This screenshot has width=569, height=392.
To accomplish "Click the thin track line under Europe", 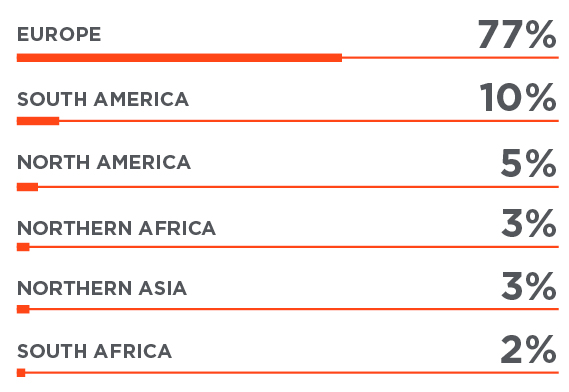I will (450, 58).
